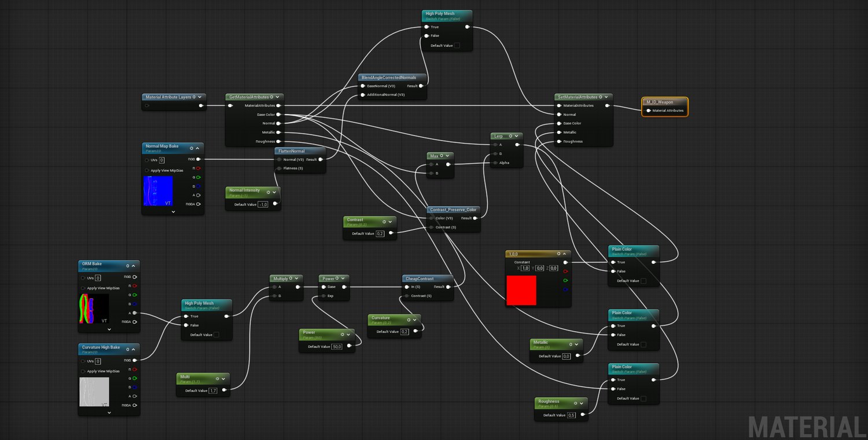Viewport: 868px width, 440px height.
Task: Collapse the ORM Bake header chevron
Action: 134,266
